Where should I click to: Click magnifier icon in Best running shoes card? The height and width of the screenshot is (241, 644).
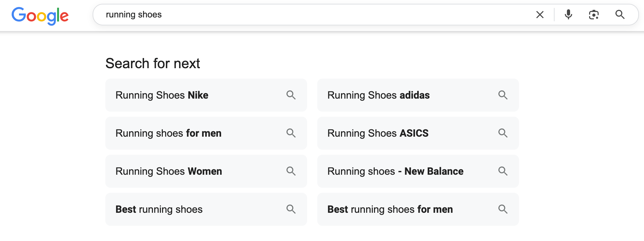[291, 209]
